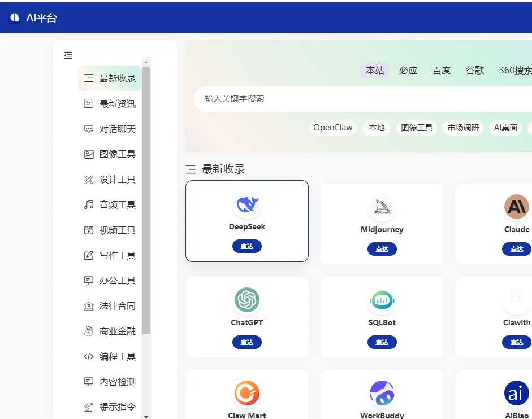Click the sidebar scrollbar up arrow
The height and width of the screenshot is (419, 532).
(x=146, y=62)
